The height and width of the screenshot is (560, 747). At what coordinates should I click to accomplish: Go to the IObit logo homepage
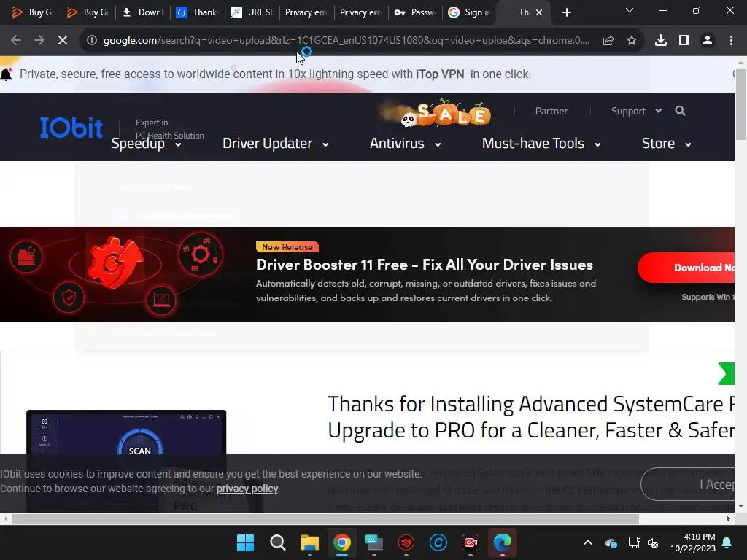pyautogui.click(x=71, y=128)
